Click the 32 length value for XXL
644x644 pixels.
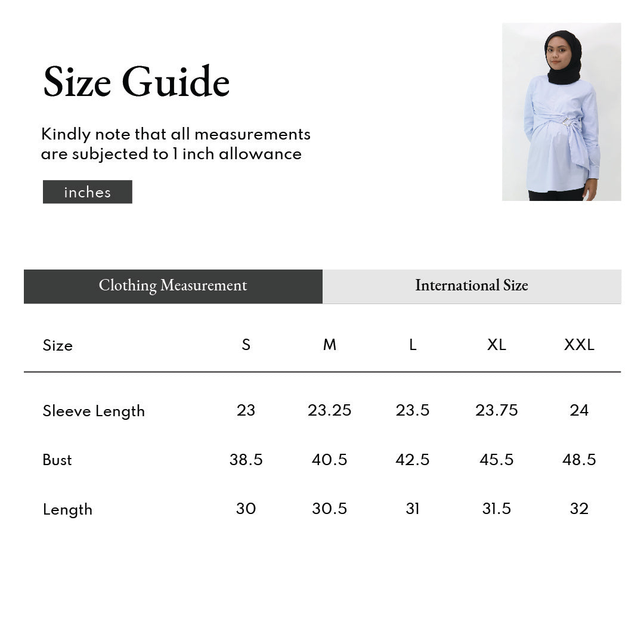(x=579, y=509)
